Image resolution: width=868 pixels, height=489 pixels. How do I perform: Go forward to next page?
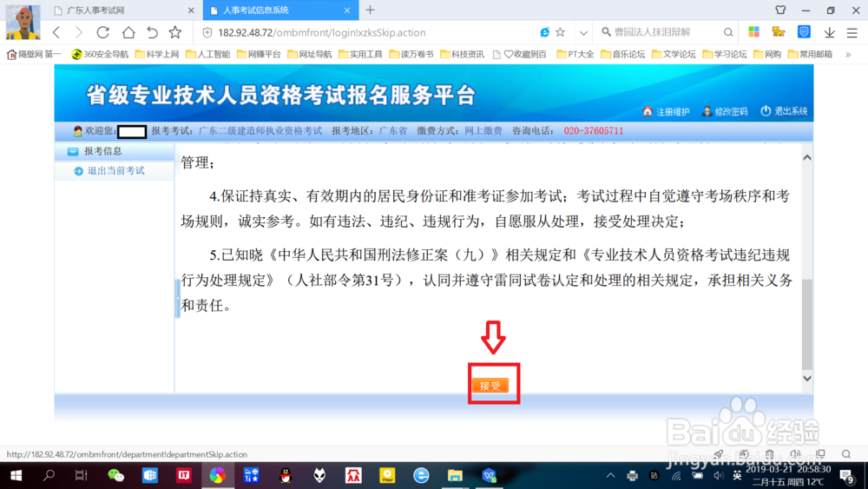click(x=79, y=33)
